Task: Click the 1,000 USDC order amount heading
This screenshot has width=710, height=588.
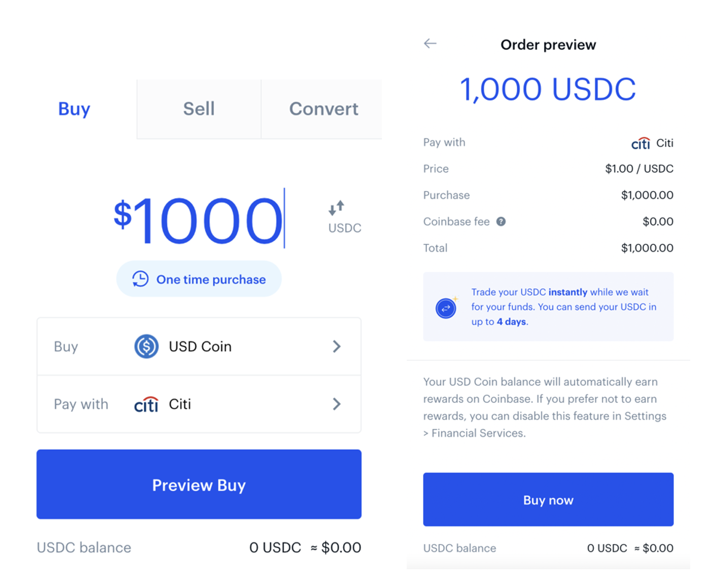Action: click(x=548, y=90)
